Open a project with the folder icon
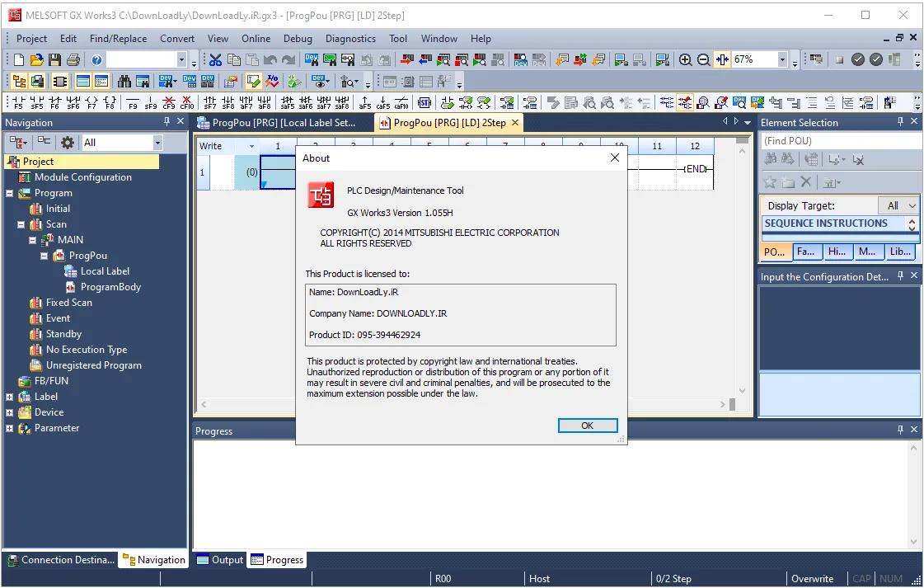Screen dimensions: 924x588 (36, 59)
